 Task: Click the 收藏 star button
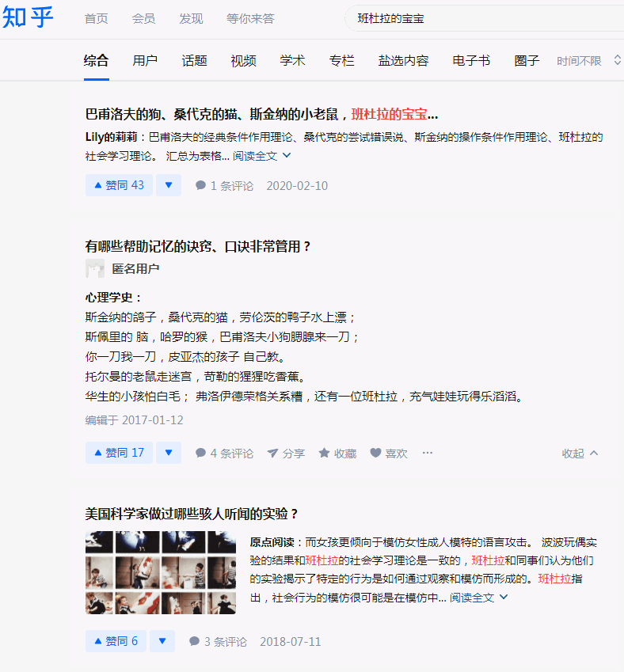[337, 453]
